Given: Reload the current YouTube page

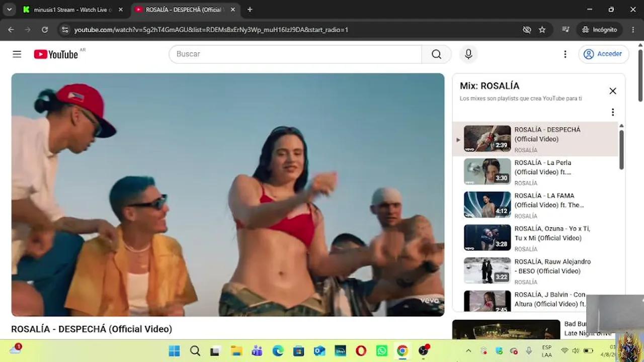Looking at the screenshot, I should [45, 30].
